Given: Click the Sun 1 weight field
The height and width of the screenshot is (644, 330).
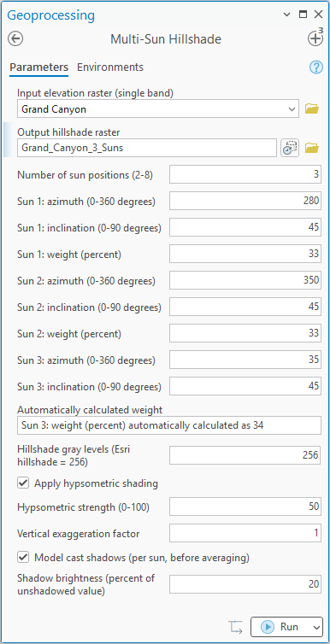Looking at the screenshot, I should [245, 254].
